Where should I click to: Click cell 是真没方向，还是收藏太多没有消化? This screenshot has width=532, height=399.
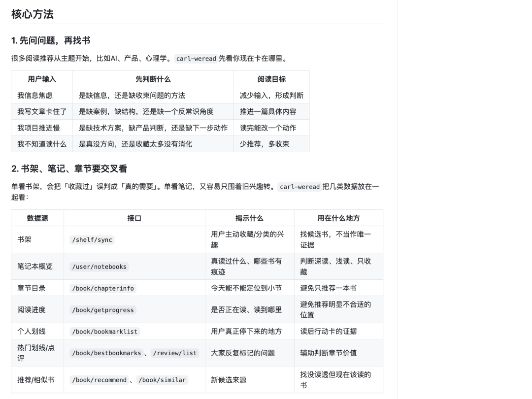(x=153, y=144)
